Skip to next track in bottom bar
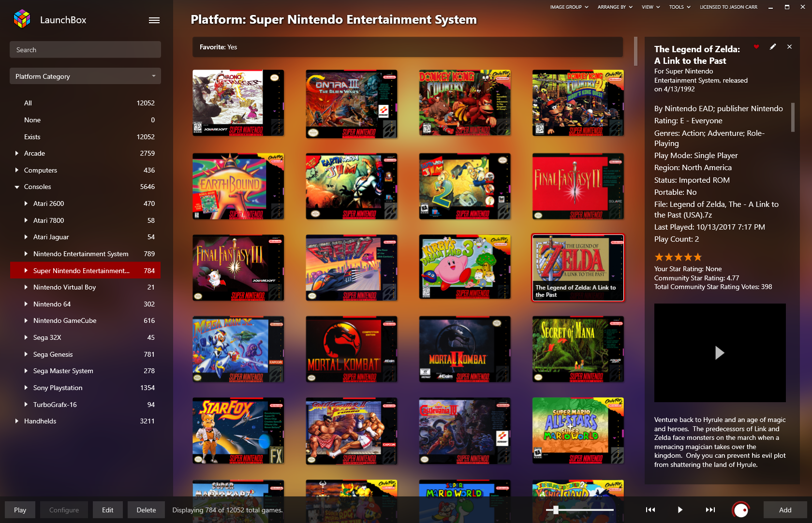Viewport: 812px width, 523px height. 710,509
